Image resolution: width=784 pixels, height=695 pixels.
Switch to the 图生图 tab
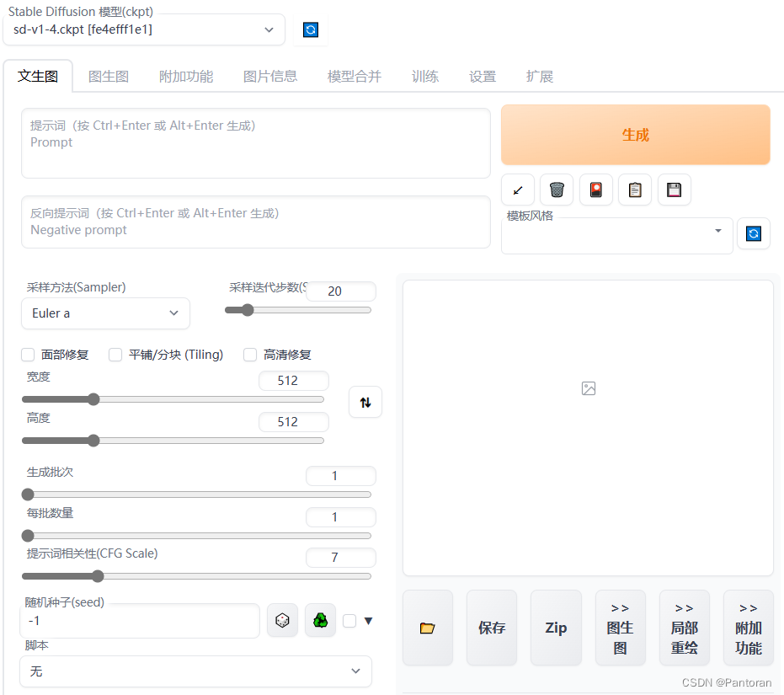[x=109, y=77]
